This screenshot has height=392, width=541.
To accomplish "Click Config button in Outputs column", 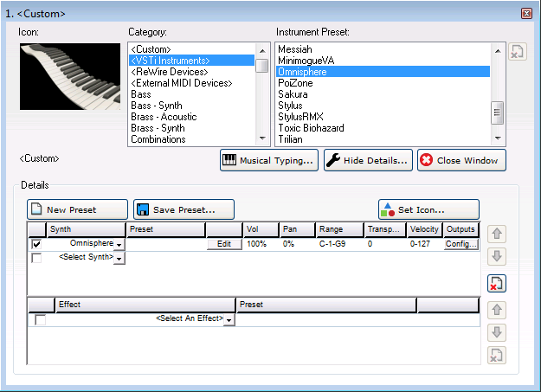I will coord(461,244).
